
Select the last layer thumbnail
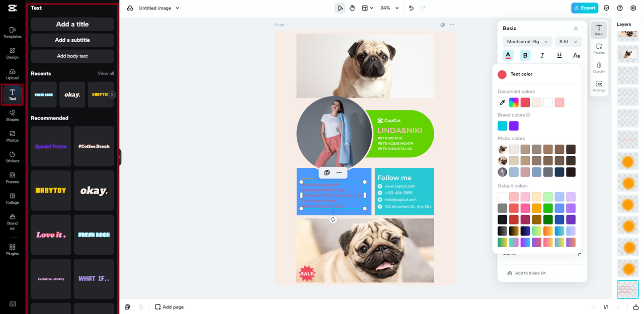tap(627, 290)
